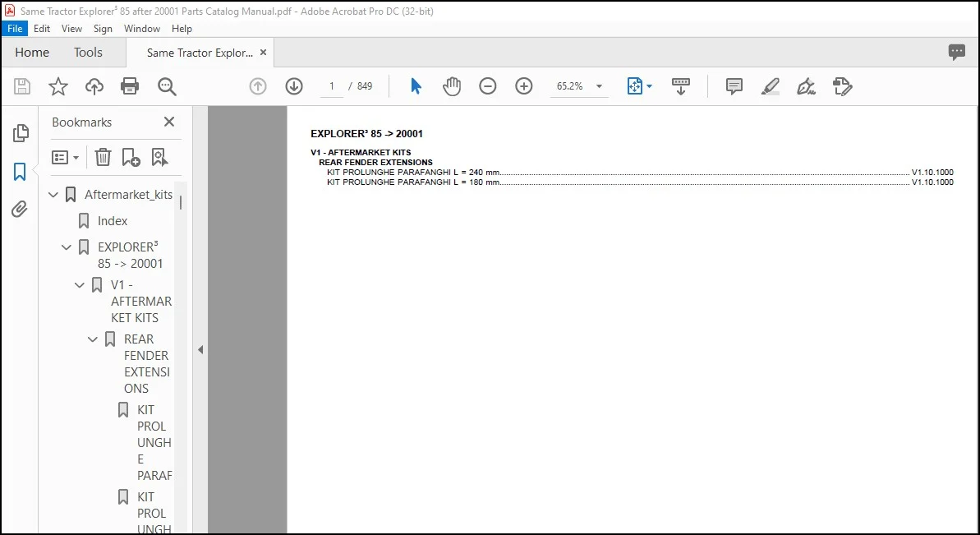
Task: Select the Highlight text tool
Action: [770, 86]
